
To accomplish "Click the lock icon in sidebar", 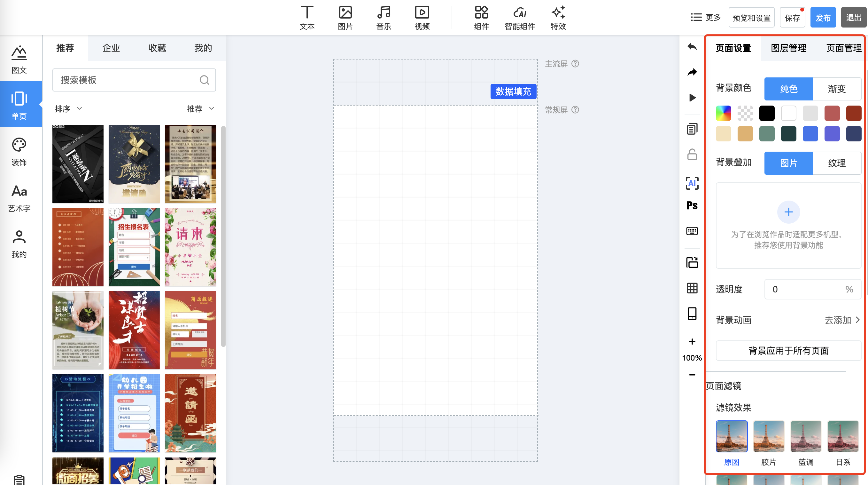I will tap(692, 155).
